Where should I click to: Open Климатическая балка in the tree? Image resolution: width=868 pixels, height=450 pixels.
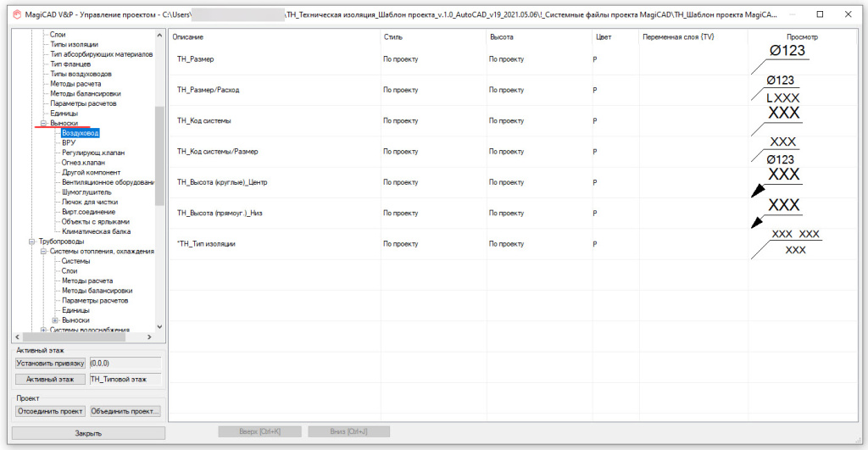coord(96,231)
